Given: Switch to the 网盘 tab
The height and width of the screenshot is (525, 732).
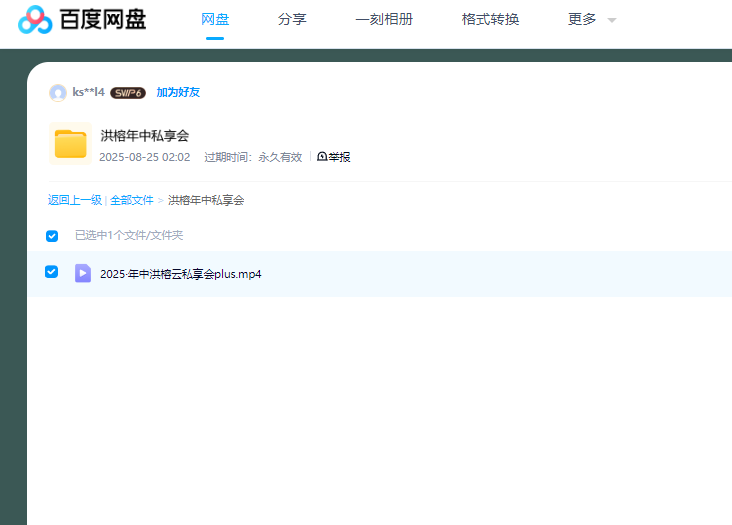Looking at the screenshot, I should (215, 19).
